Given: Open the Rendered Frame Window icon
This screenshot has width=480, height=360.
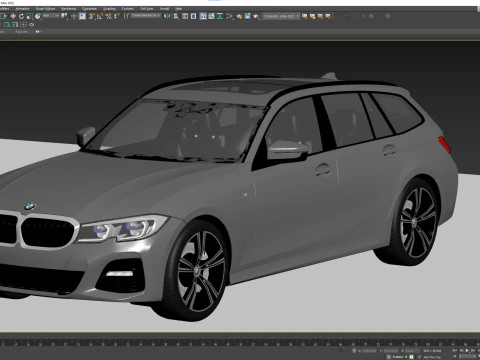Looking at the screenshot, I should point(247,16).
